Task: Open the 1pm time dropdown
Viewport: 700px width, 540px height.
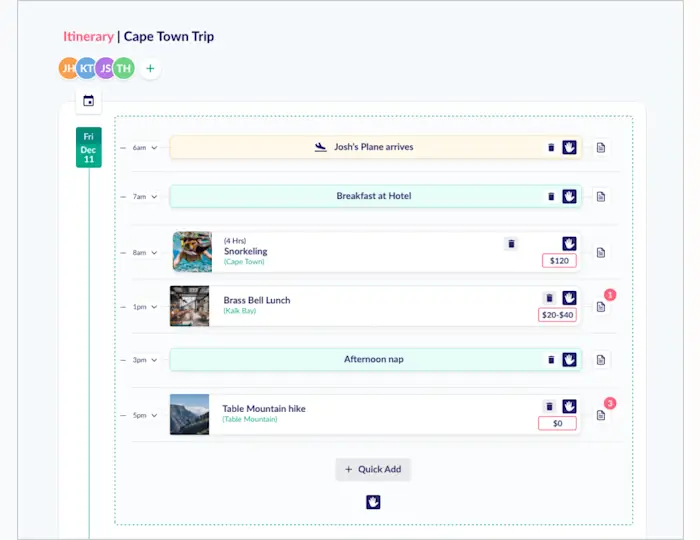Action: [145, 307]
